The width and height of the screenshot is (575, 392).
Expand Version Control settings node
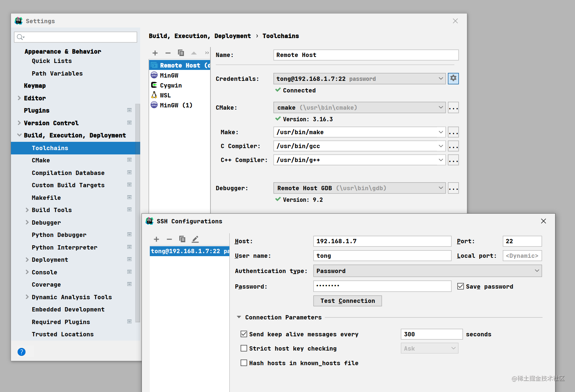(19, 123)
